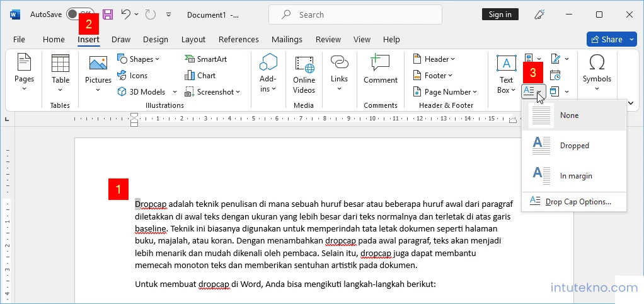Insert a SmartArt graphic

click(206, 59)
